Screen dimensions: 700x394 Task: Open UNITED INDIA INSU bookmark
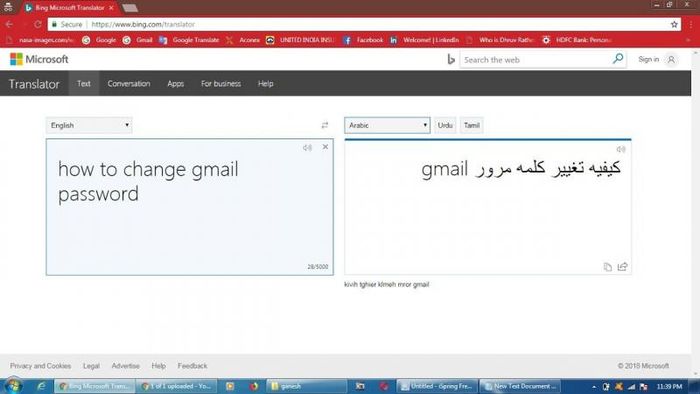300,40
